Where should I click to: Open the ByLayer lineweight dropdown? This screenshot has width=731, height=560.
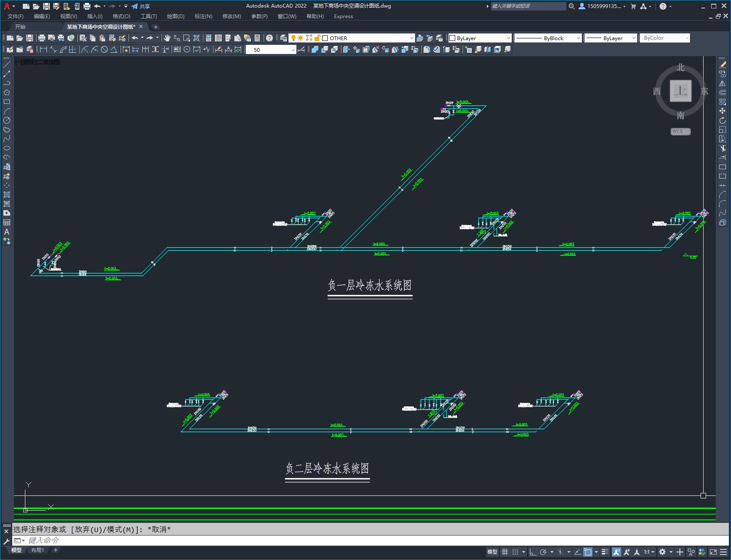[x=611, y=38]
